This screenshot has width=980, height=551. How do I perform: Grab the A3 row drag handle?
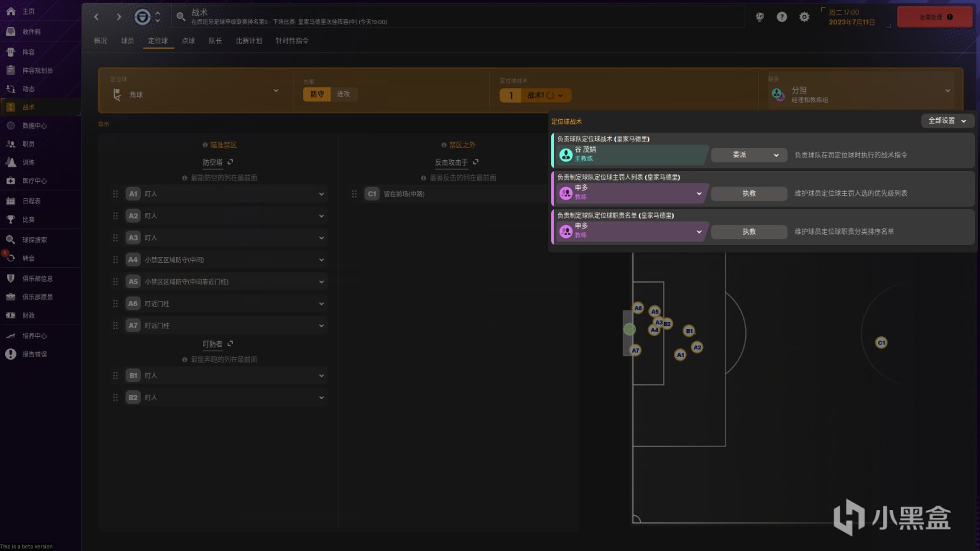[115, 238]
